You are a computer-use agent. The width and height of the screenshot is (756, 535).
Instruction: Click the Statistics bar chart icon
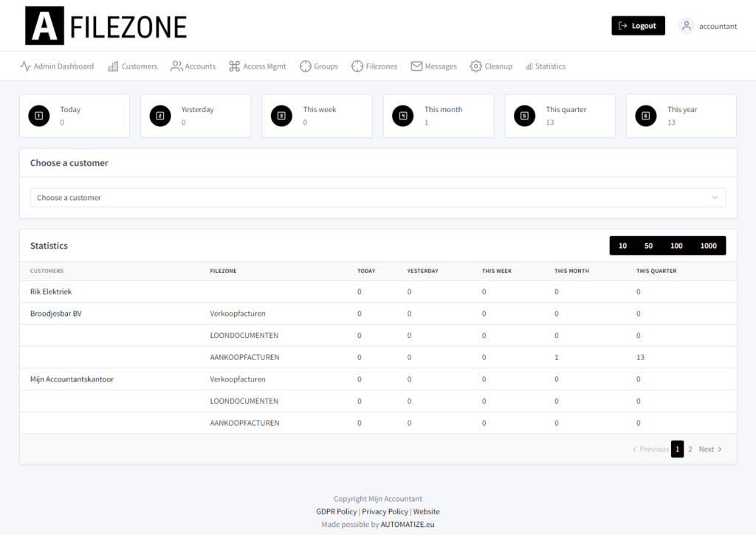[529, 66]
